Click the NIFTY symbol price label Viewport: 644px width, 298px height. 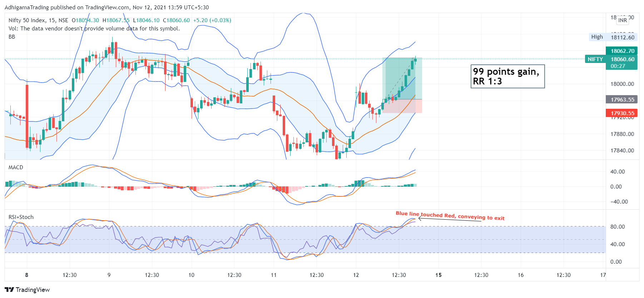click(595, 59)
